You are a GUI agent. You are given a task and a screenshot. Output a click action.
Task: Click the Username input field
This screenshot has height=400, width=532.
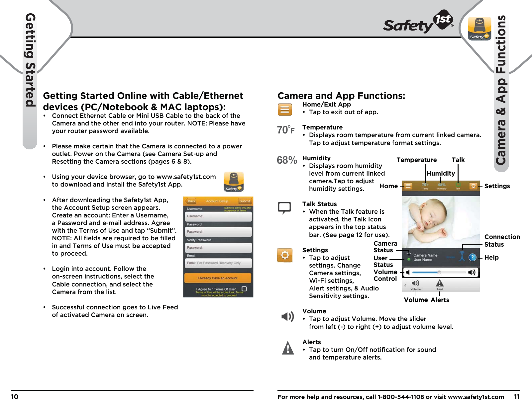tap(218, 216)
